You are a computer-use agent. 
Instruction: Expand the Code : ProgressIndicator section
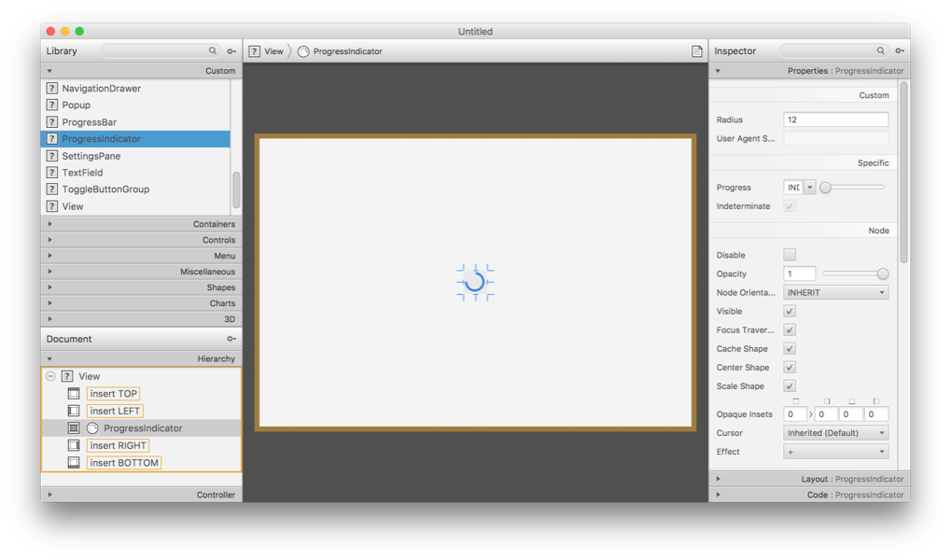pyautogui.click(x=809, y=495)
